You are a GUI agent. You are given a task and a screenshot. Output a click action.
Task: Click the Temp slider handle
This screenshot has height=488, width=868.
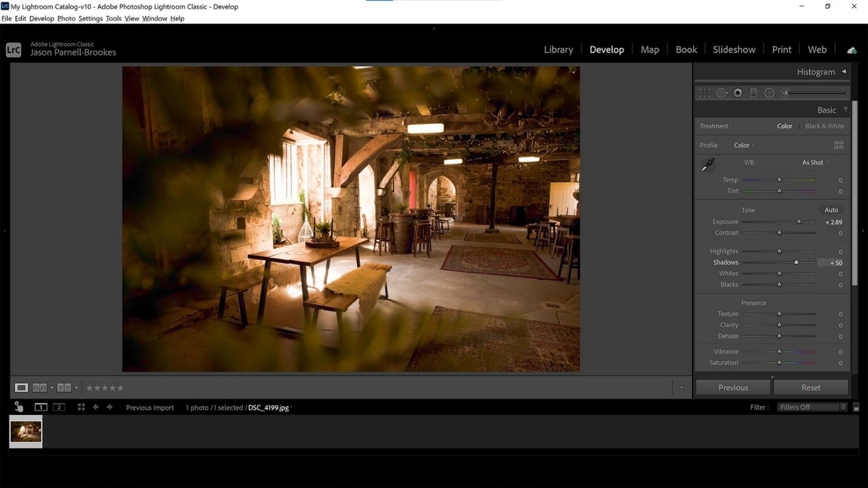779,180
